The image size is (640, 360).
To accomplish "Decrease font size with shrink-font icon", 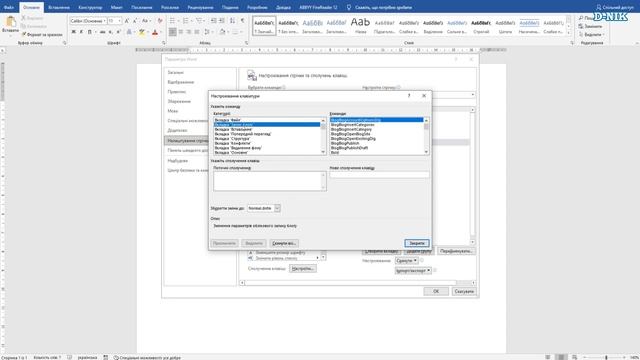I will [135, 21].
